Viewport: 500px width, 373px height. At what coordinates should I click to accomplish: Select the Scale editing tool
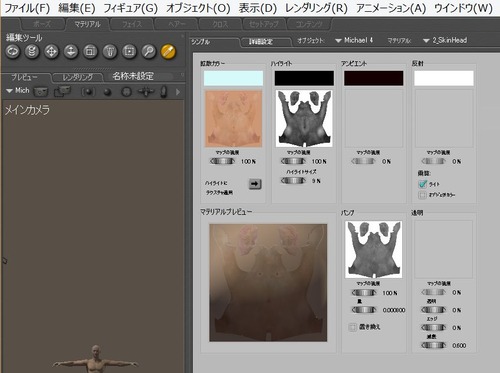tap(90, 52)
